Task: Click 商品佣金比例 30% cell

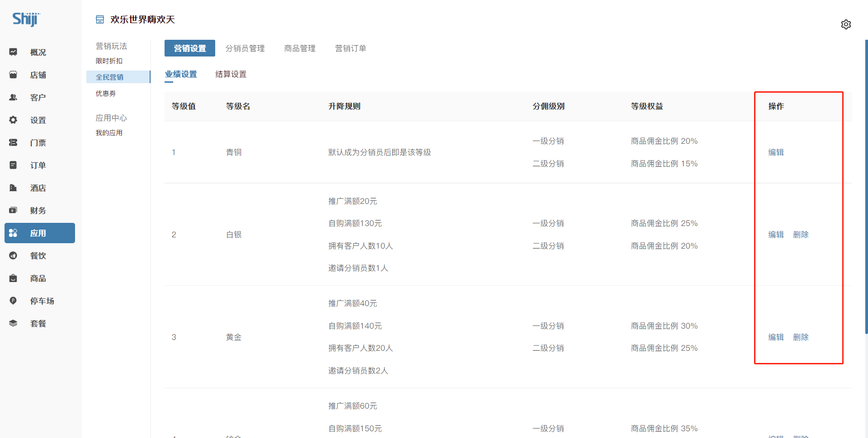Action: coord(664,326)
